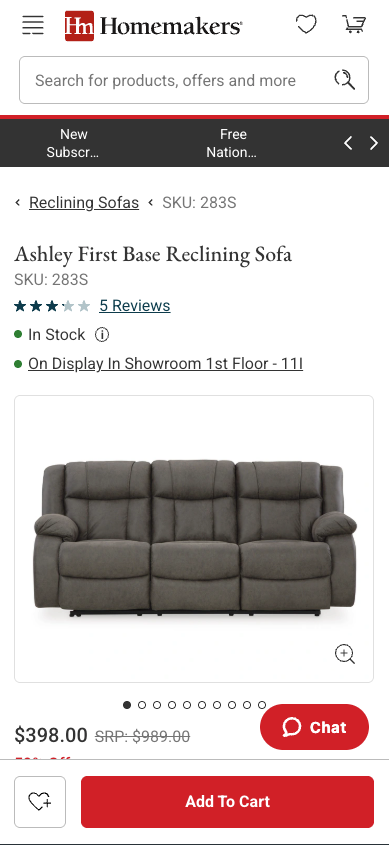Click the In Stock info icon
Image resolution: width=389 pixels, height=845 pixels.
(102, 335)
